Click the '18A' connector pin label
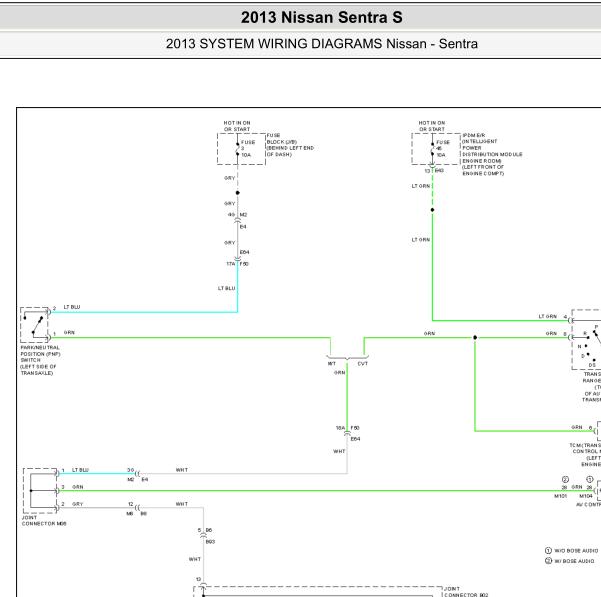 tap(340, 428)
